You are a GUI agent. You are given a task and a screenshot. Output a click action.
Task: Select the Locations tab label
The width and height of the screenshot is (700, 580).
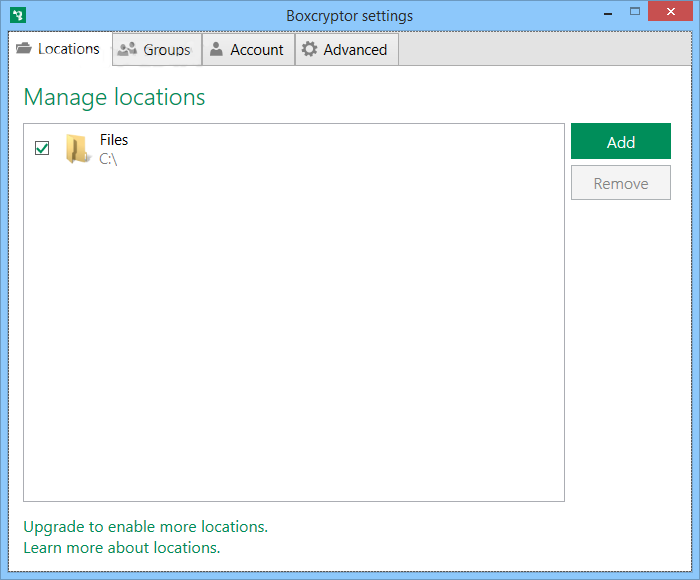69,49
